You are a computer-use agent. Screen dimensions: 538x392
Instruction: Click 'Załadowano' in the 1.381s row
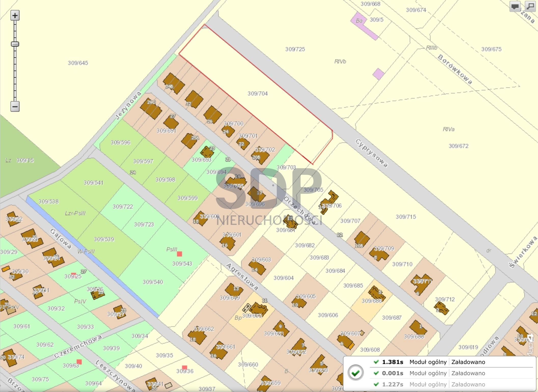click(468, 362)
